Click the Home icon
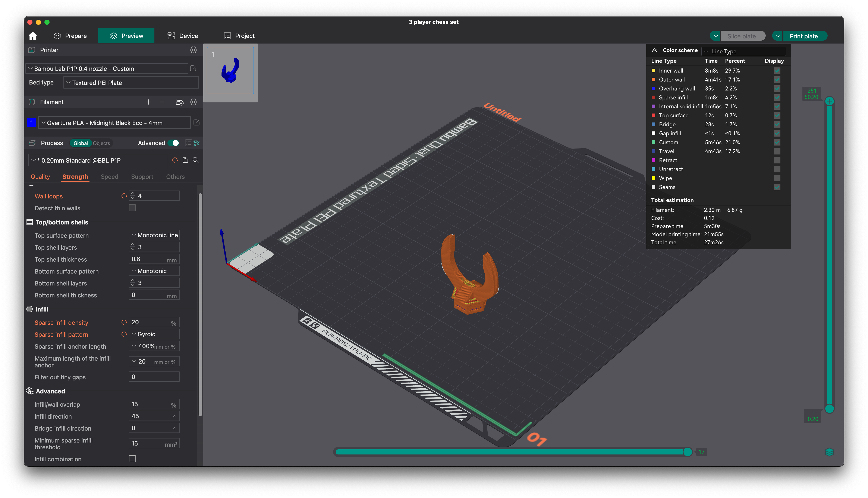 [32, 36]
